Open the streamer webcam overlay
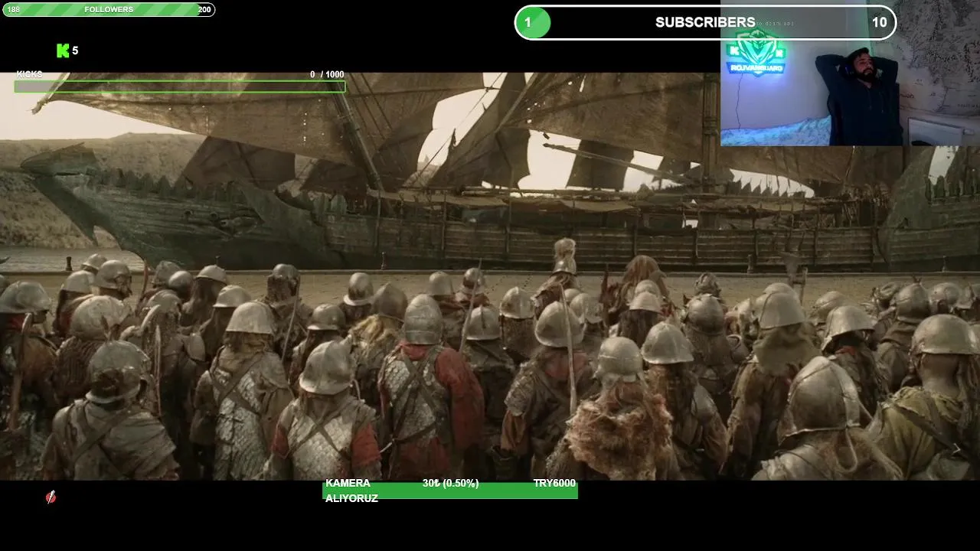Screen dimensions: 980x551 (x=850, y=73)
